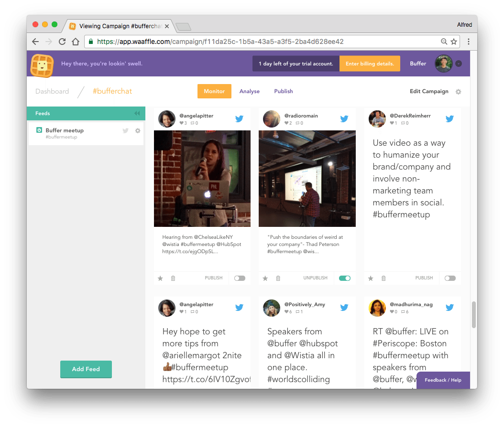Select the Buffer meetup feed row
Screen dimensions: 504x427
[x=86, y=134]
